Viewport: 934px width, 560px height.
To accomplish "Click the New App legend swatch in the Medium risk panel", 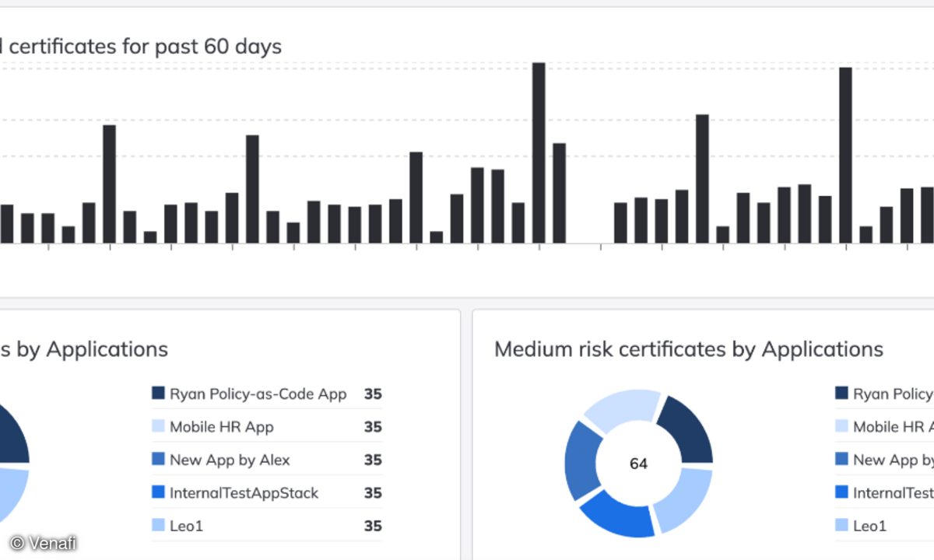I will (x=842, y=459).
